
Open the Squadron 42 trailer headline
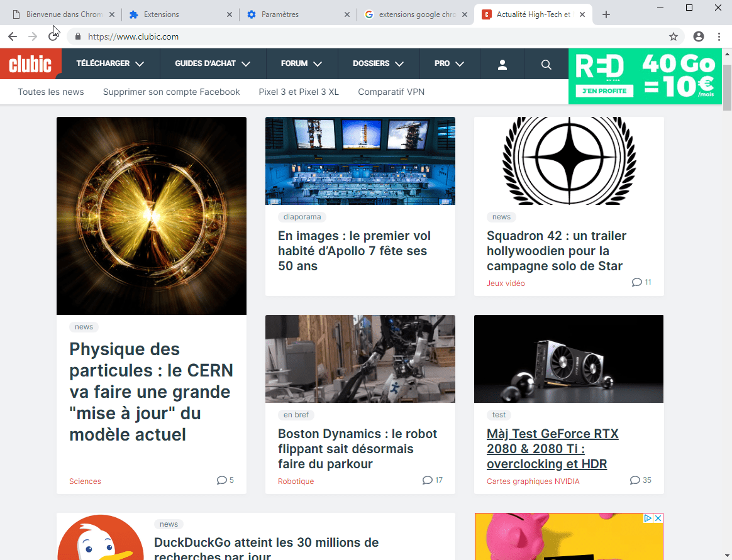(x=557, y=251)
